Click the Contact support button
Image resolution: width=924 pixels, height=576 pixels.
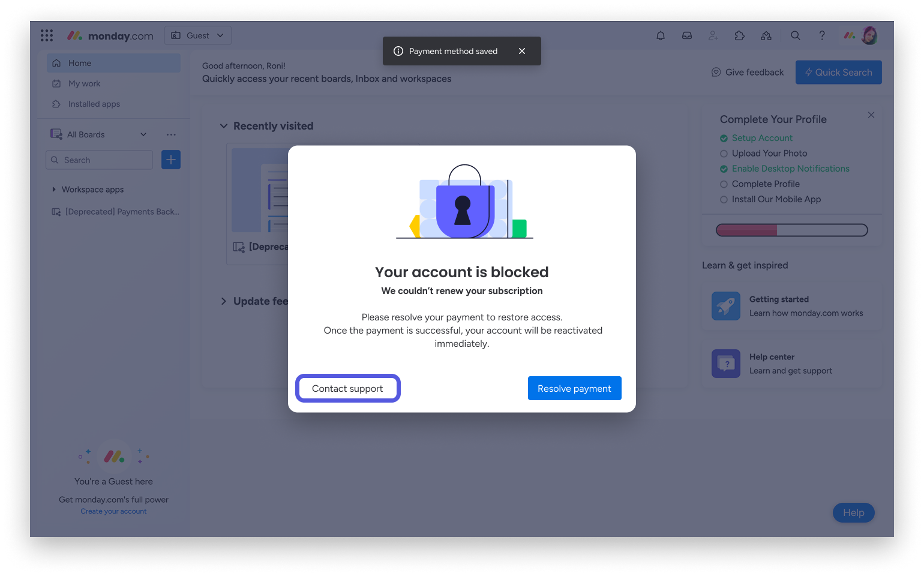[348, 388]
